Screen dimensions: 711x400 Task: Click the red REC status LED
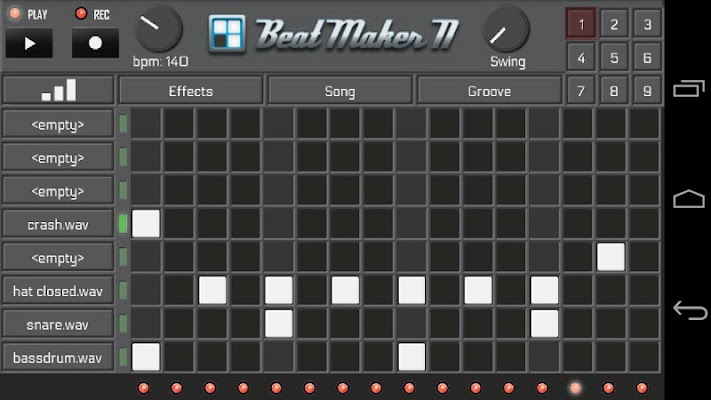[81, 14]
